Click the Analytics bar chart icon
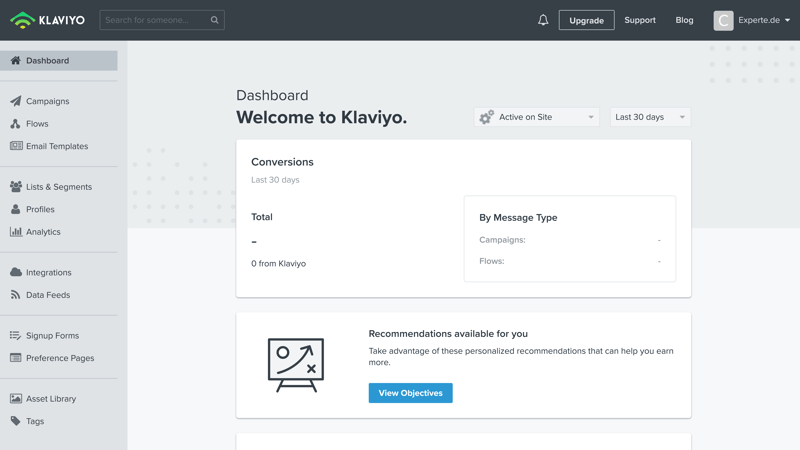This screenshot has width=800, height=450. point(16,232)
